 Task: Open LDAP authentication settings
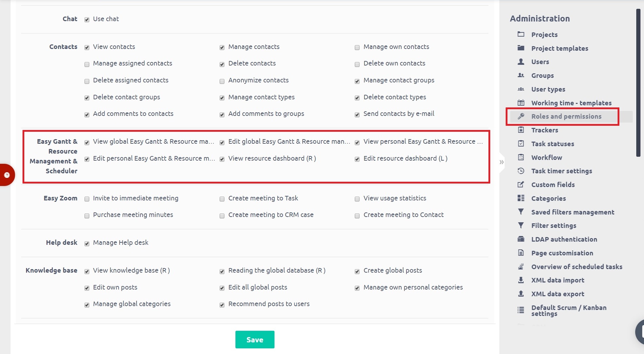point(564,240)
